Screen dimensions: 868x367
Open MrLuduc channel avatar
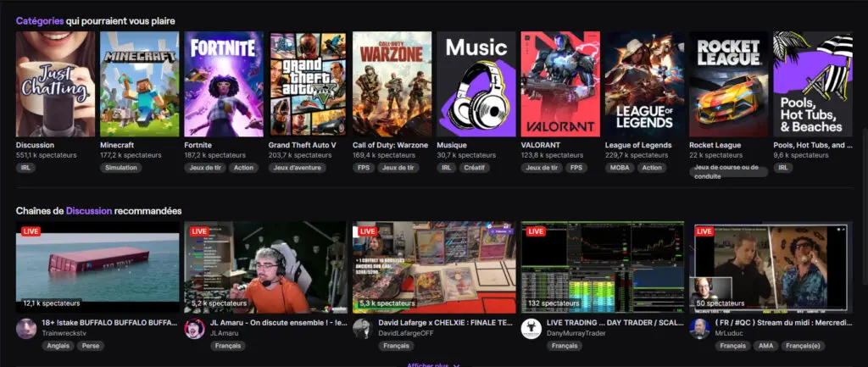tap(699, 328)
